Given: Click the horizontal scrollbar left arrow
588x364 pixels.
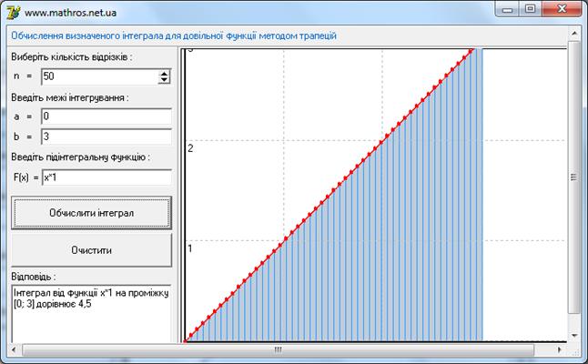Looking at the screenshot, I should [14, 349].
